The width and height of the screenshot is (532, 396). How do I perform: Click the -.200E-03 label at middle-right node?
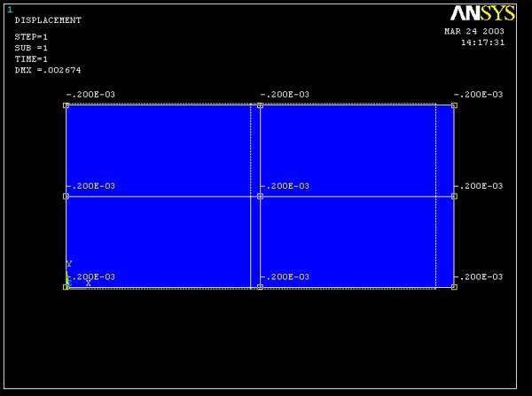pyautogui.click(x=479, y=186)
